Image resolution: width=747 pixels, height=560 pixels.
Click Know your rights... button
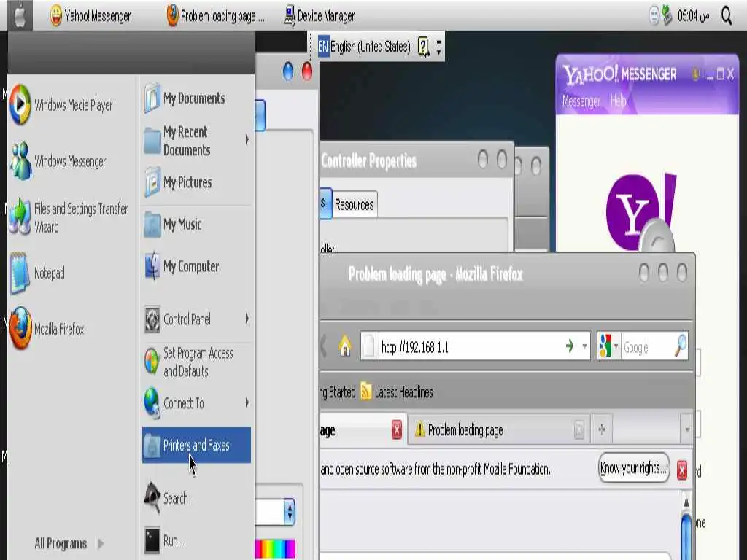point(634,468)
